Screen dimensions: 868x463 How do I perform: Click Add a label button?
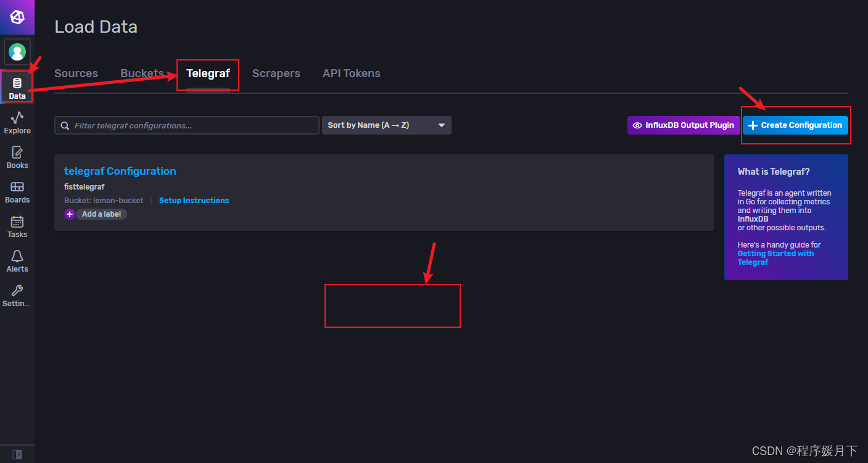(x=101, y=214)
